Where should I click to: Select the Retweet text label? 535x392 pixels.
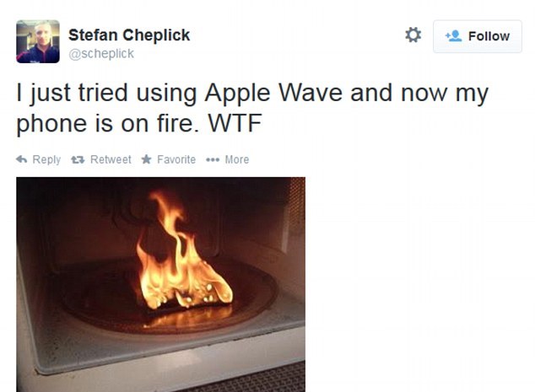pos(111,159)
